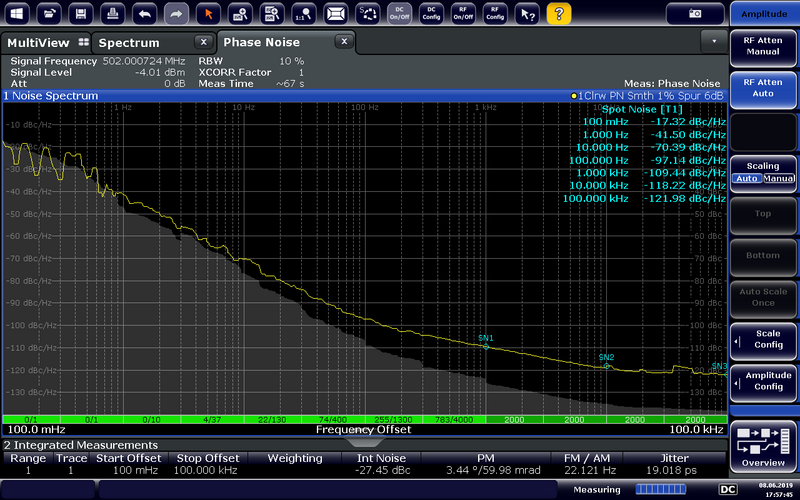Click the save disk icon
800x500 pixels.
(81, 13)
